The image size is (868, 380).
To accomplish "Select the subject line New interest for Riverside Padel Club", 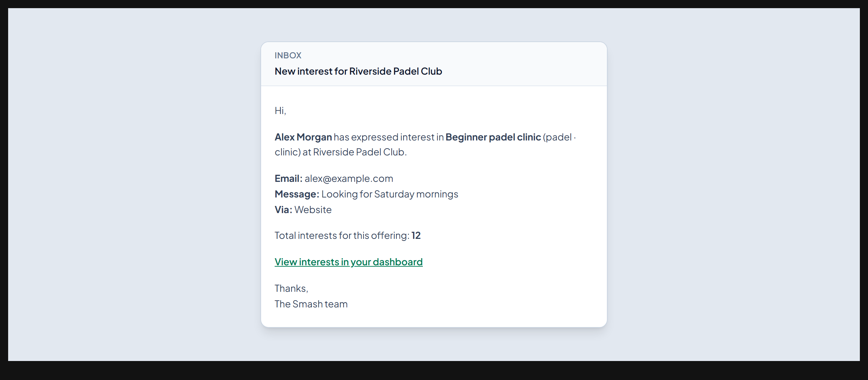I will click(358, 71).
